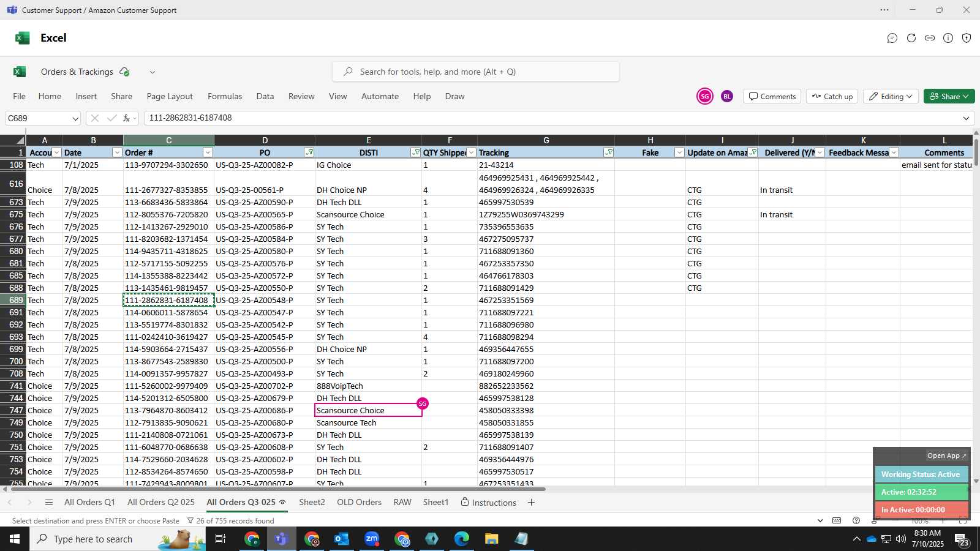Screen dimensions: 980x551
Task: Select cell 888VoipTech
Action: (368, 386)
